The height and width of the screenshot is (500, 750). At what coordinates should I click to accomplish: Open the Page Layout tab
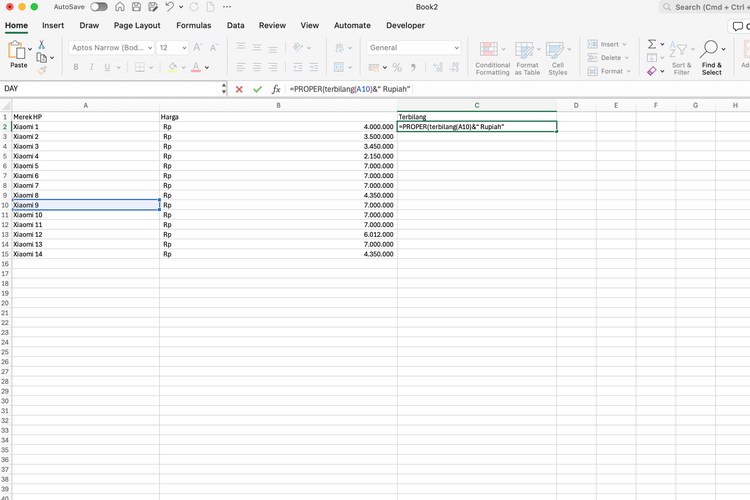pos(137,25)
